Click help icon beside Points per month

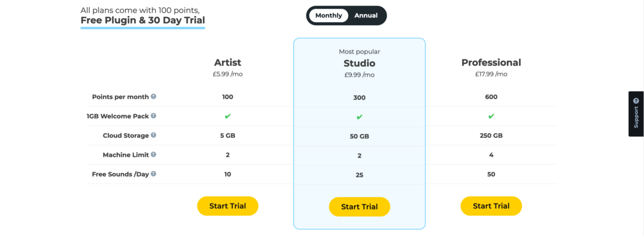coord(154,96)
